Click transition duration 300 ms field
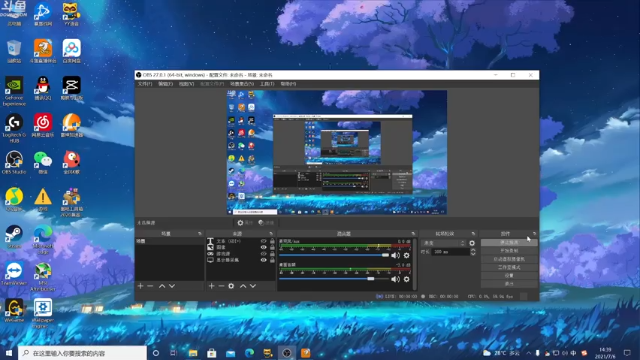The image size is (640, 360). tap(450, 252)
